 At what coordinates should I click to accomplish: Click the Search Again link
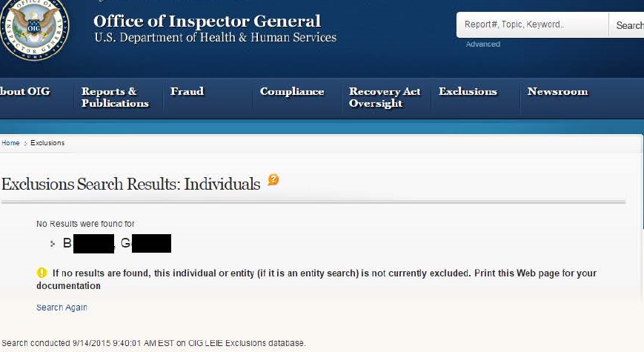(x=62, y=308)
